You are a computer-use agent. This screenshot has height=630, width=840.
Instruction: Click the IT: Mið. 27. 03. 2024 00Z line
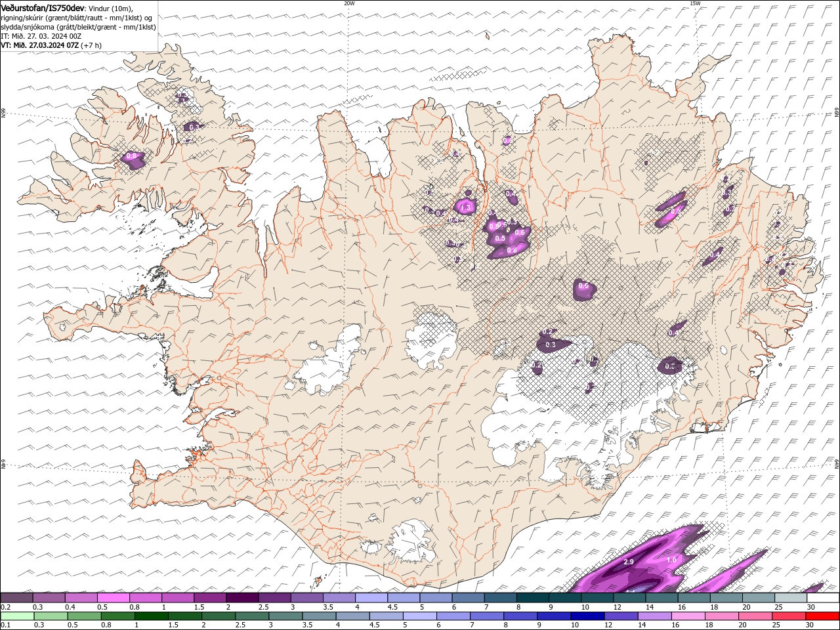point(41,36)
